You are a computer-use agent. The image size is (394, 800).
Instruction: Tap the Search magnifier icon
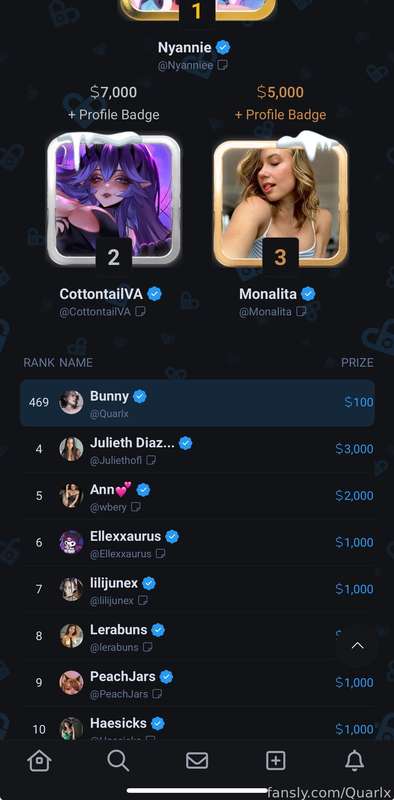[x=118, y=761]
